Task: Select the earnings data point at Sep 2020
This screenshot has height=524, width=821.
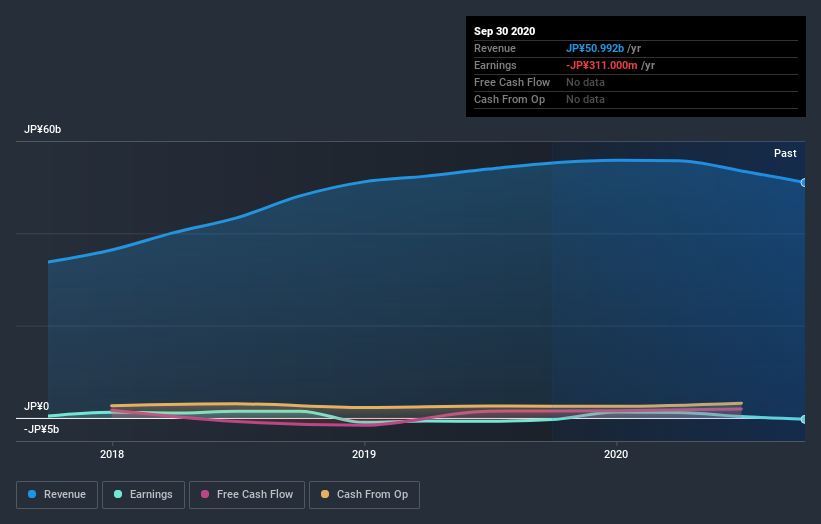Action: point(803,419)
